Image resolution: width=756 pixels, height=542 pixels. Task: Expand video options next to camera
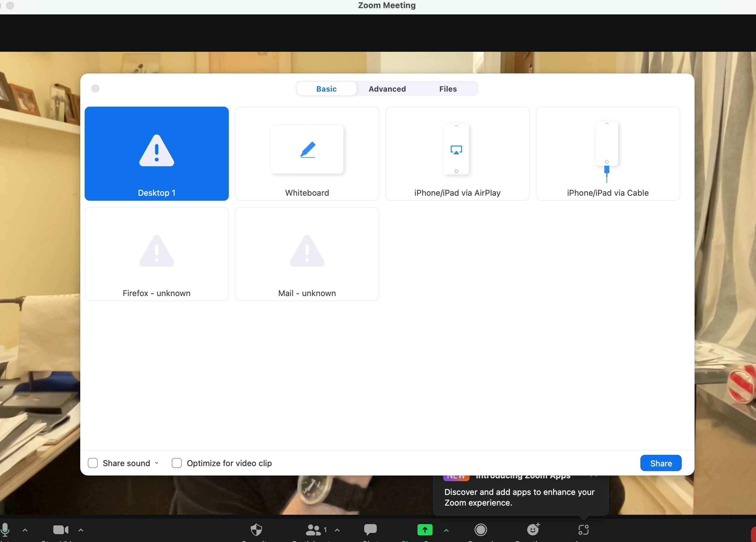[81, 530]
